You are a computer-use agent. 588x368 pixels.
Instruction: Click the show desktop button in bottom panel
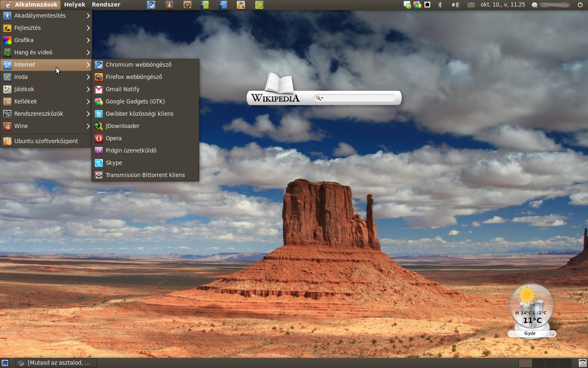[5, 363]
